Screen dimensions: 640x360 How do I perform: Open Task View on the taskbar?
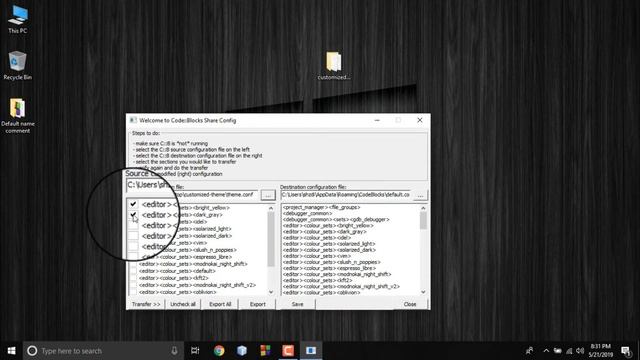pos(195,351)
